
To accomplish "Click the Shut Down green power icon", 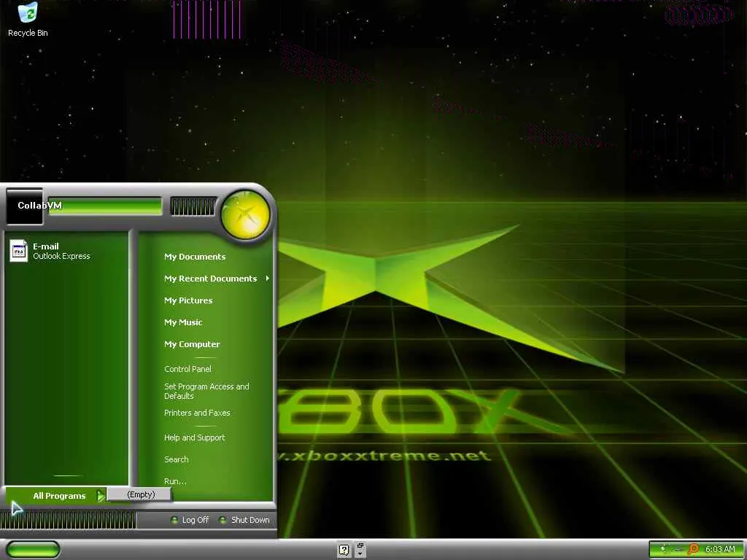I will tap(222, 520).
